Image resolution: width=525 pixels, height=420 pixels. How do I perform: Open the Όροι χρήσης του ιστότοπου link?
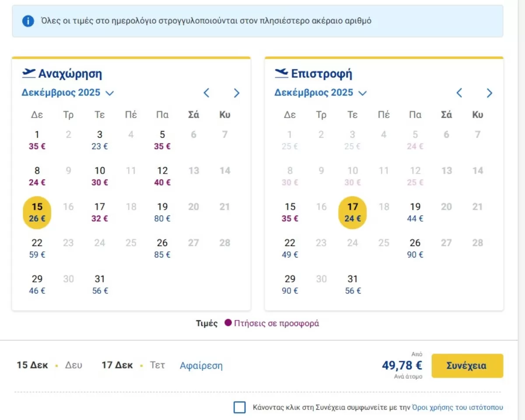click(x=458, y=407)
